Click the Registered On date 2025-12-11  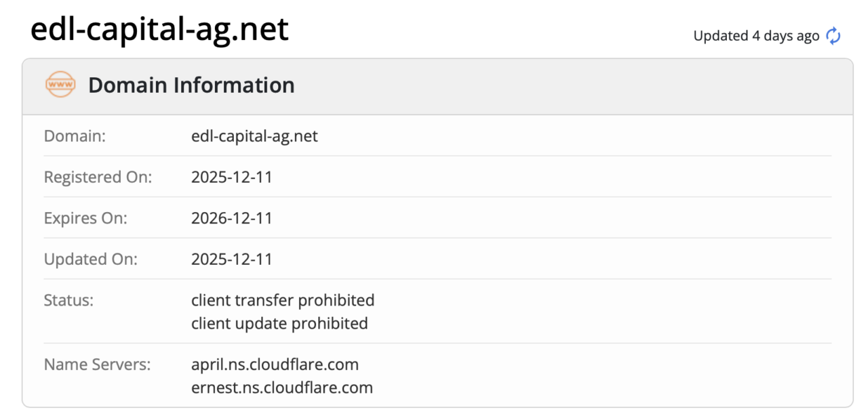pyautogui.click(x=232, y=177)
